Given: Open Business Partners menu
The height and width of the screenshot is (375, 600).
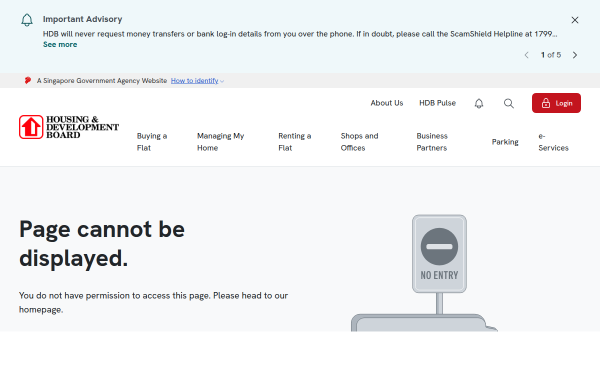Looking at the screenshot, I should pyautogui.click(x=432, y=142).
